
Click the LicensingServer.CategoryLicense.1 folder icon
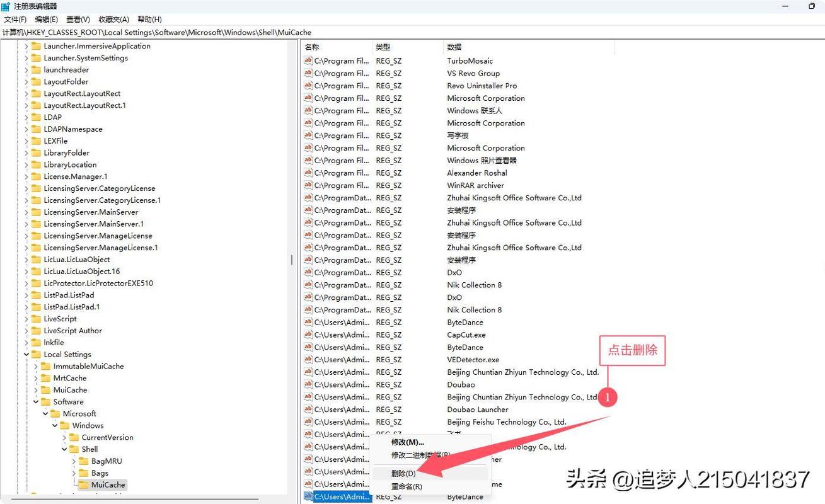tap(36, 200)
